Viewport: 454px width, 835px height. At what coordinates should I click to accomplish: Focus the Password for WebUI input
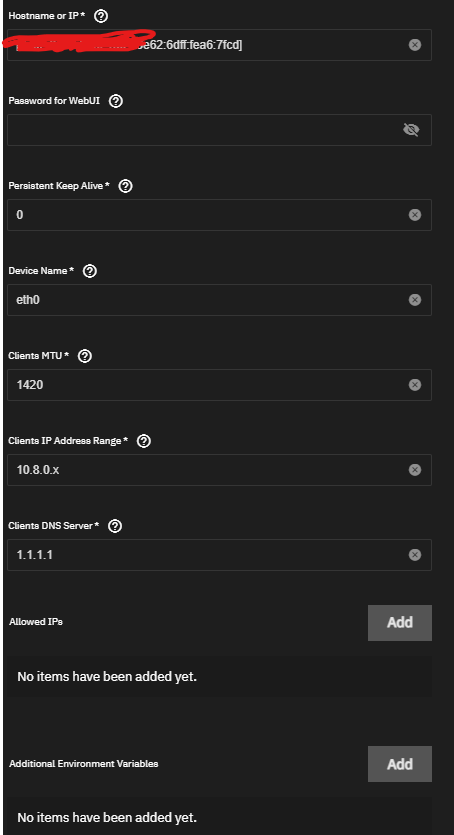pyautogui.click(x=219, y=130)
